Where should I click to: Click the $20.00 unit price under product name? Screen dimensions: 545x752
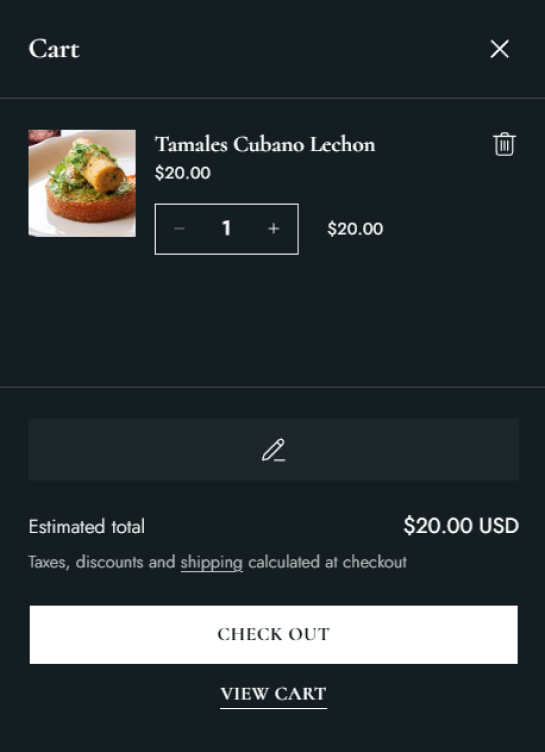point(183,173)
